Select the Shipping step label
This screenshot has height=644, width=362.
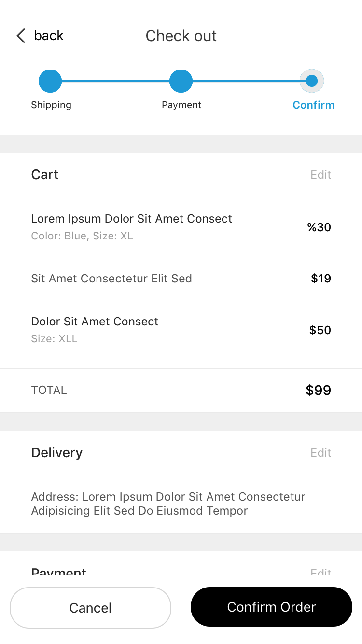[51, 105]
